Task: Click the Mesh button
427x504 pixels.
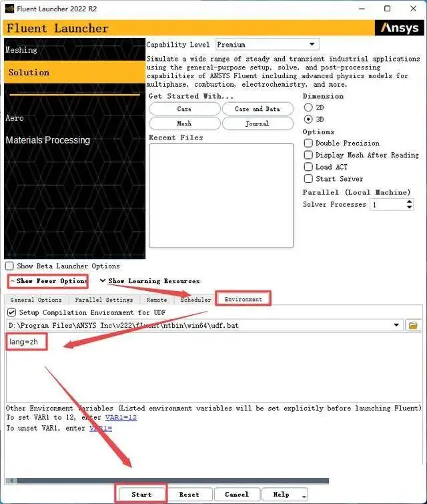Action: (184, 123)
